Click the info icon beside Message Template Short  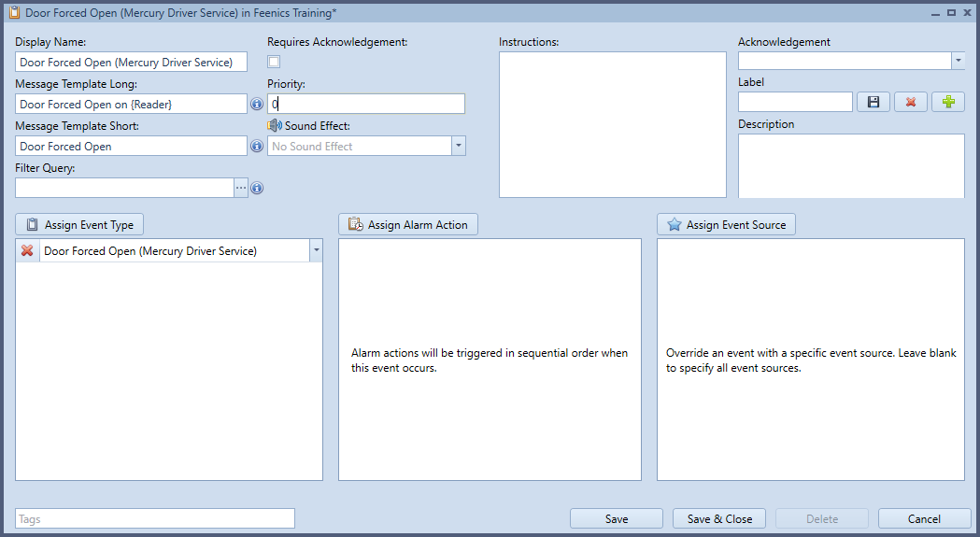tap(257, 146)
